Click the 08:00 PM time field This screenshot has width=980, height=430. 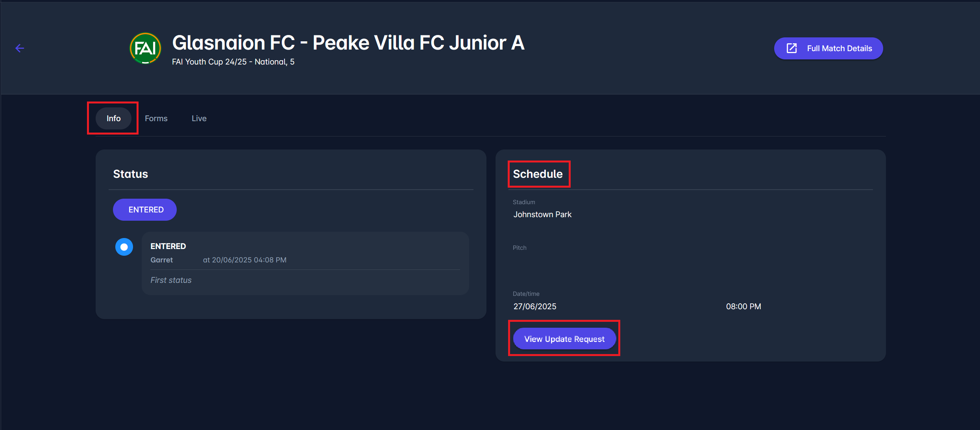[743, 306]
